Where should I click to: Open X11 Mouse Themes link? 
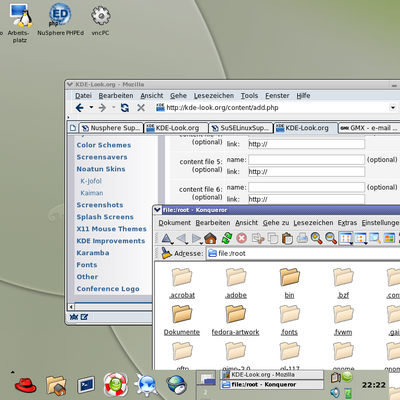tap(111, 229)
